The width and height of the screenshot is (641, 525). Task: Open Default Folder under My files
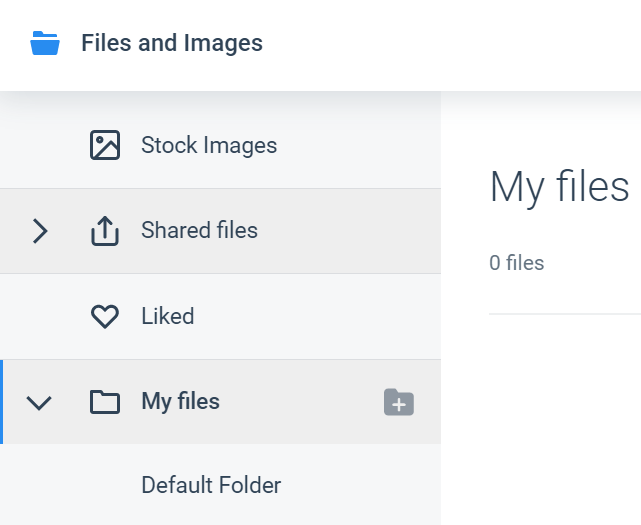coord(220,485)
